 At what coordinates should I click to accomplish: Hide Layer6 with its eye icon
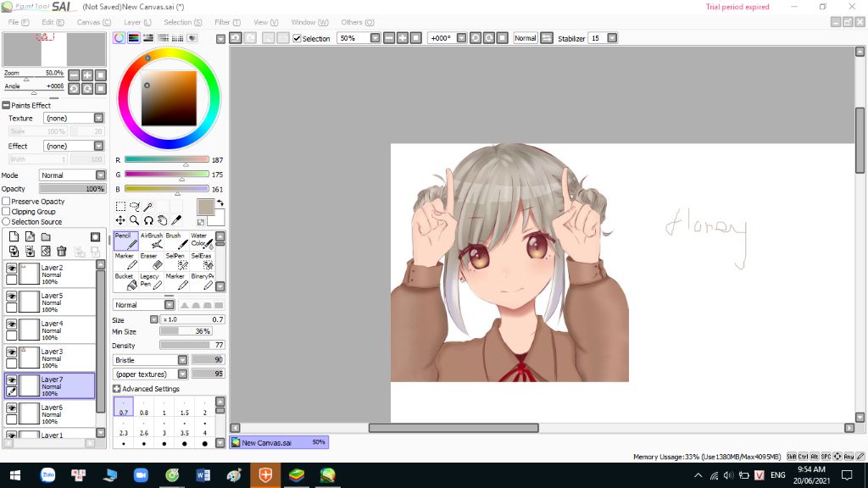(12, 408)
